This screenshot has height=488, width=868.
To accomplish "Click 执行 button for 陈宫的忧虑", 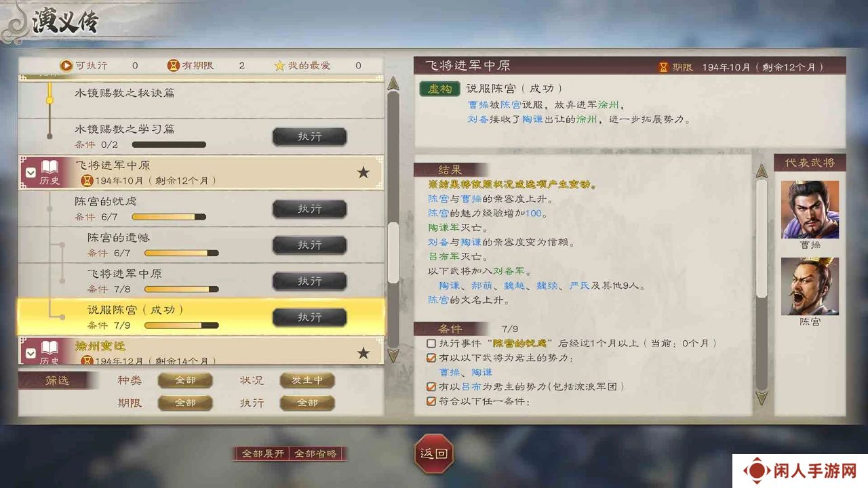I will click(x=309, y=209).
